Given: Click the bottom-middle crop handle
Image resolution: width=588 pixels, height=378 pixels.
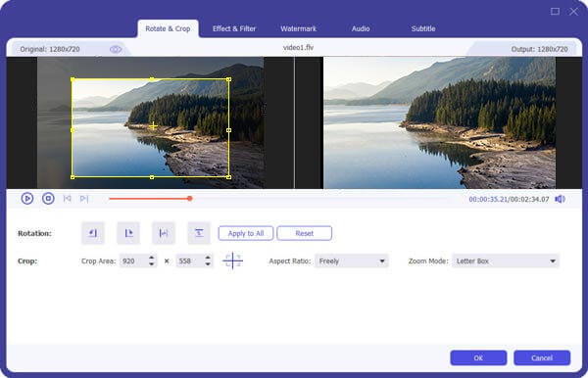Looking at the screenshot, I should click(x=152, y=177).
